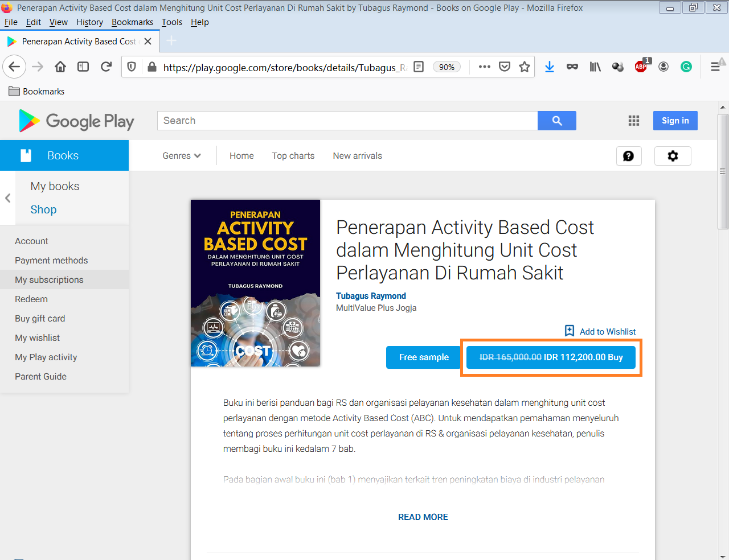The image size is (729, 560).
Task: Click the Grammarly extension icon
Action: 686,67
